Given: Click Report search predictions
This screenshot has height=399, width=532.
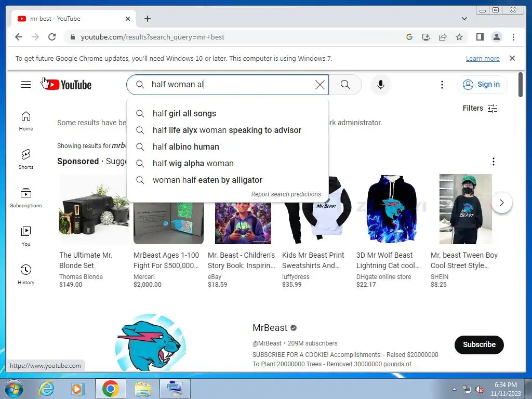Looking at the screenshot, I should [x=286, y=194].
